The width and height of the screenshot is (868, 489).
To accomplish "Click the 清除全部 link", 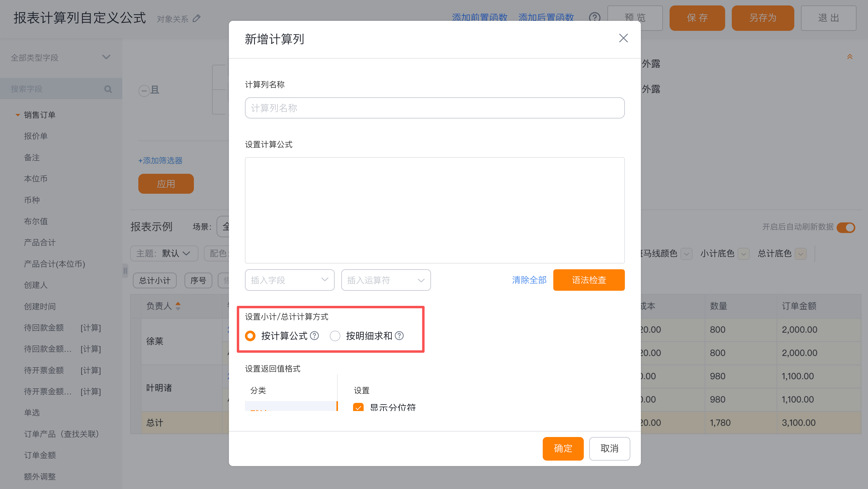I will 529,280.
